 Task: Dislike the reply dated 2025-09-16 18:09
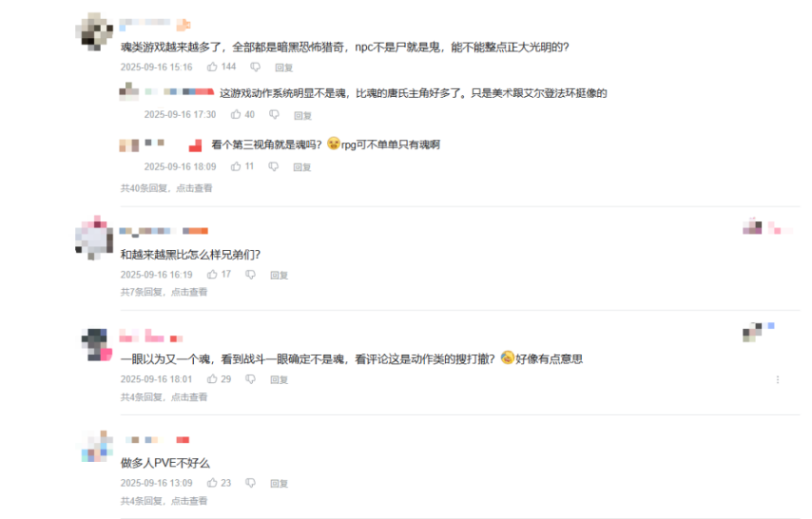(274, 166)
